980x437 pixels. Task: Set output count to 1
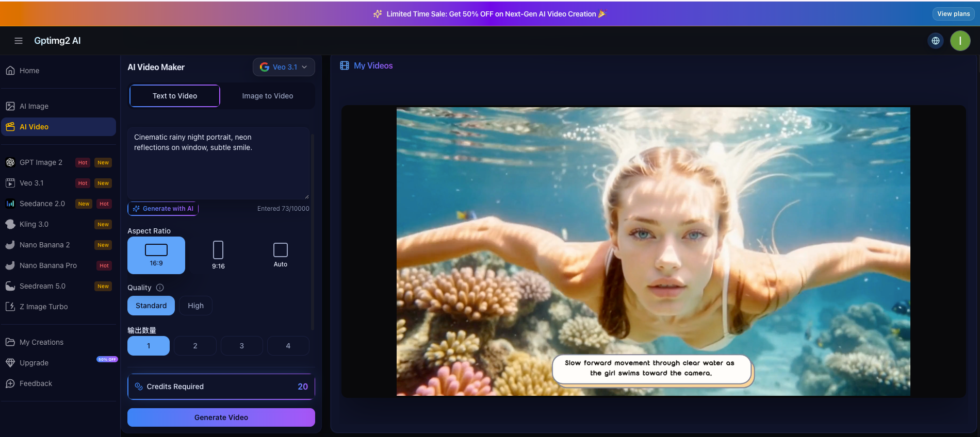coord(149,346)
